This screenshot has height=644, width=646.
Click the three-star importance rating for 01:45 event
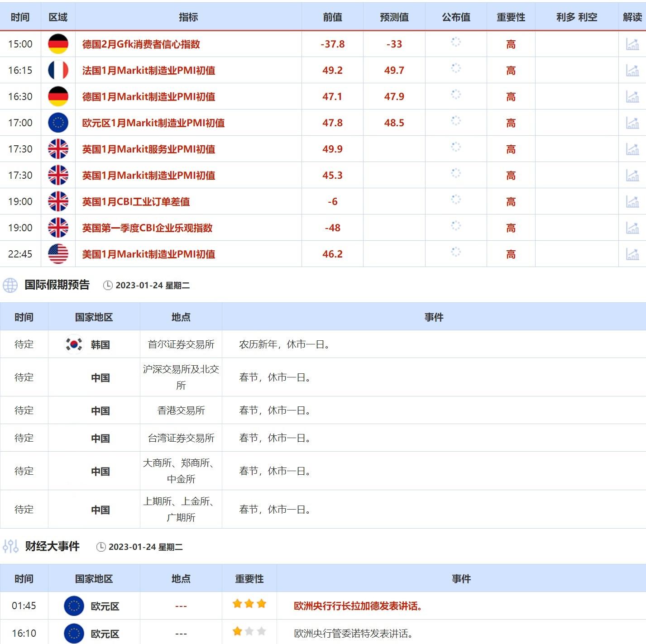click(249, 604)
